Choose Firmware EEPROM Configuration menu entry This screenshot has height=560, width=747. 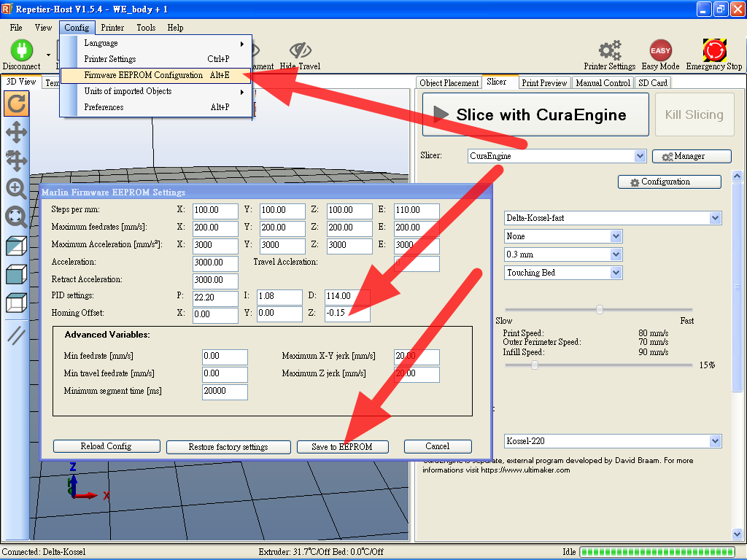(156, 75)
